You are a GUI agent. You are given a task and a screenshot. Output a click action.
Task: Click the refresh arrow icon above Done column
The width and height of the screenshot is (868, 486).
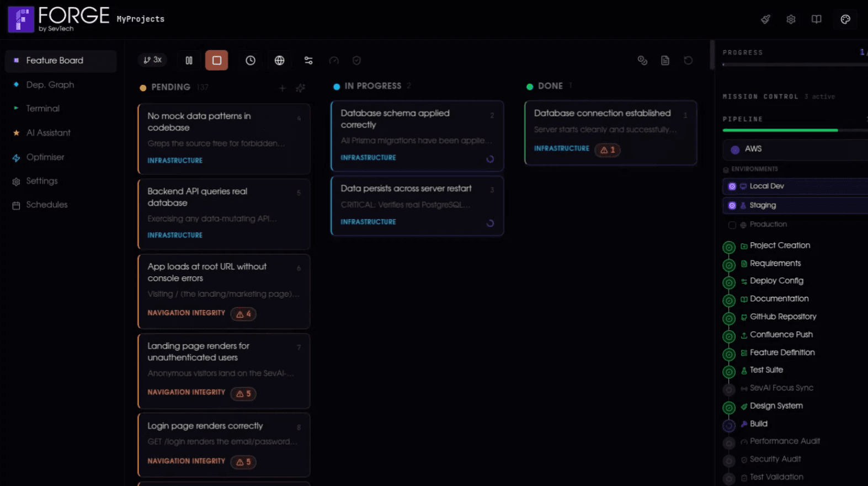click(x=688, y=61)
